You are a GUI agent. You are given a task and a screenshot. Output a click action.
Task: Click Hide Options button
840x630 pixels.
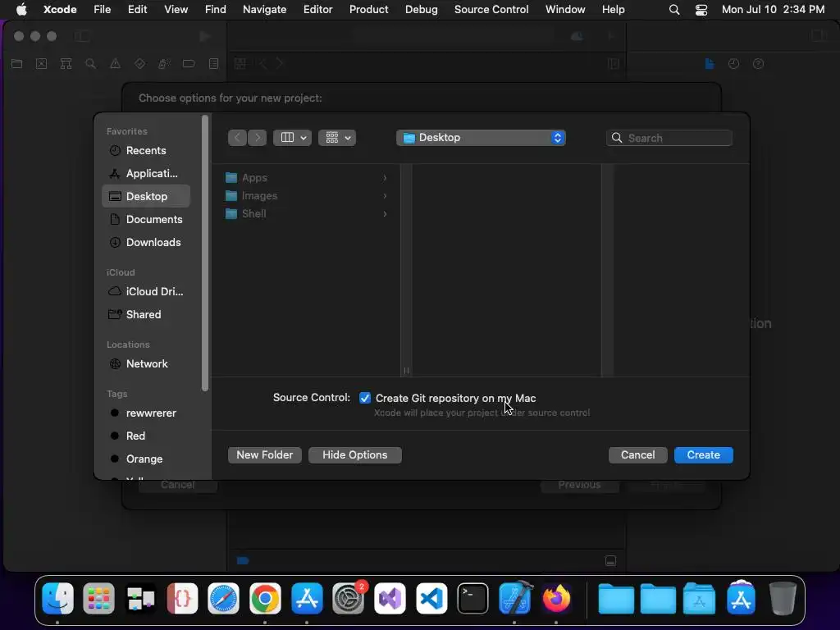click(354, 454)
